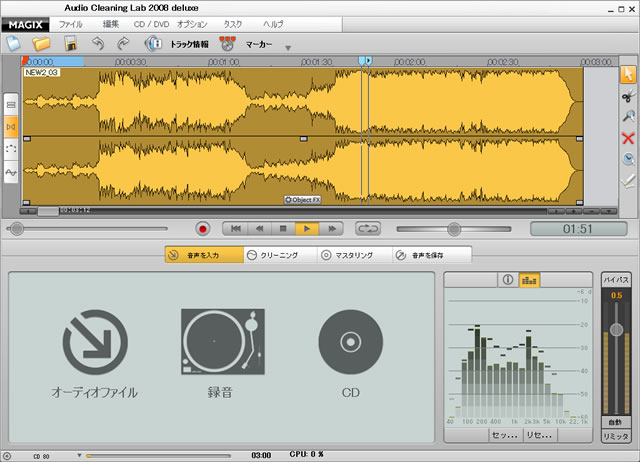Viewport: 640px width, 462px height.
Task: Select the scissors cut tool
Action: tap(627, 95)
